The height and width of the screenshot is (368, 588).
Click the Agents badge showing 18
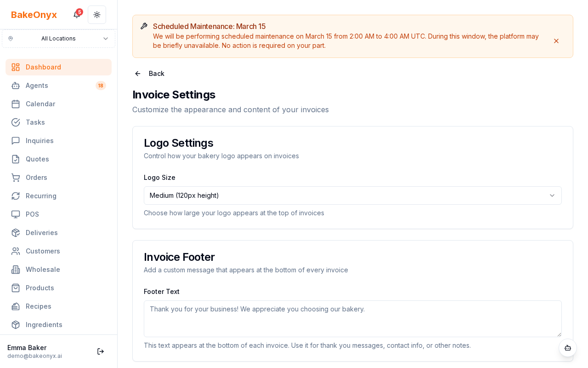(x=101, y=86)
